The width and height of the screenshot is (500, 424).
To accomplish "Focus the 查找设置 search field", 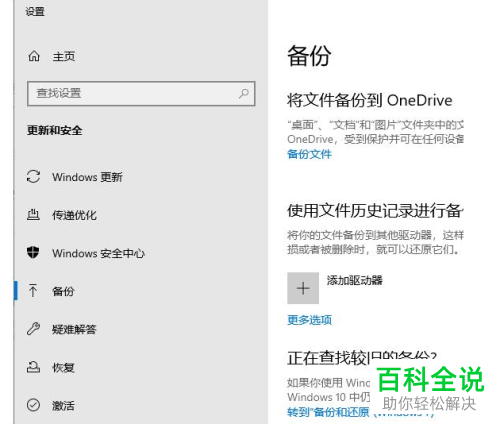I will pyautogui.click(x=141, y=93).
